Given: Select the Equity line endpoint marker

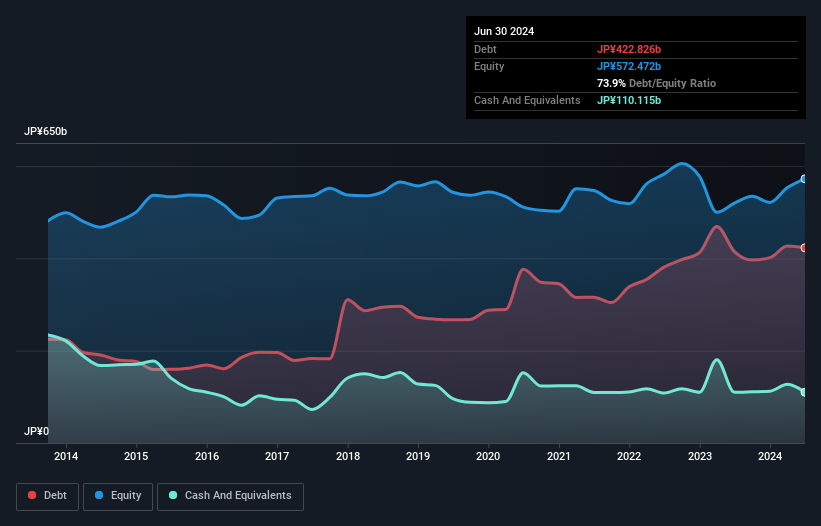Looking at the screenshot, I should (x=804, y=179).
